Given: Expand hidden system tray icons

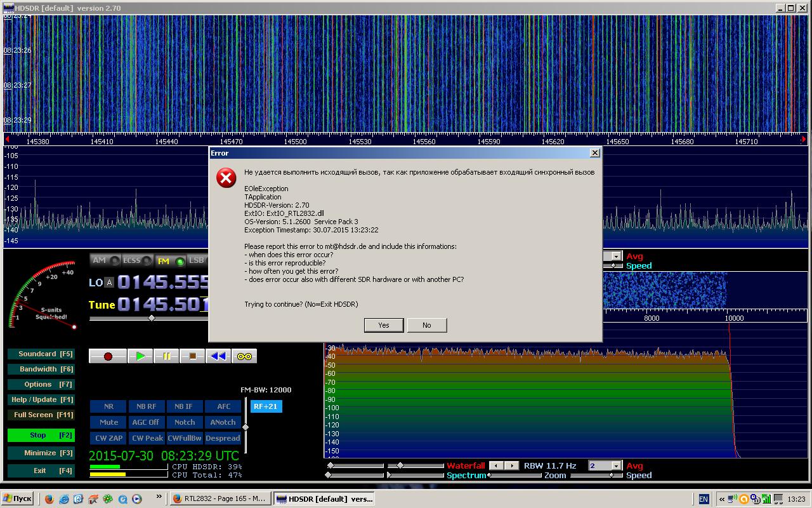Looking at the screenshot, I should pos(721,499).
